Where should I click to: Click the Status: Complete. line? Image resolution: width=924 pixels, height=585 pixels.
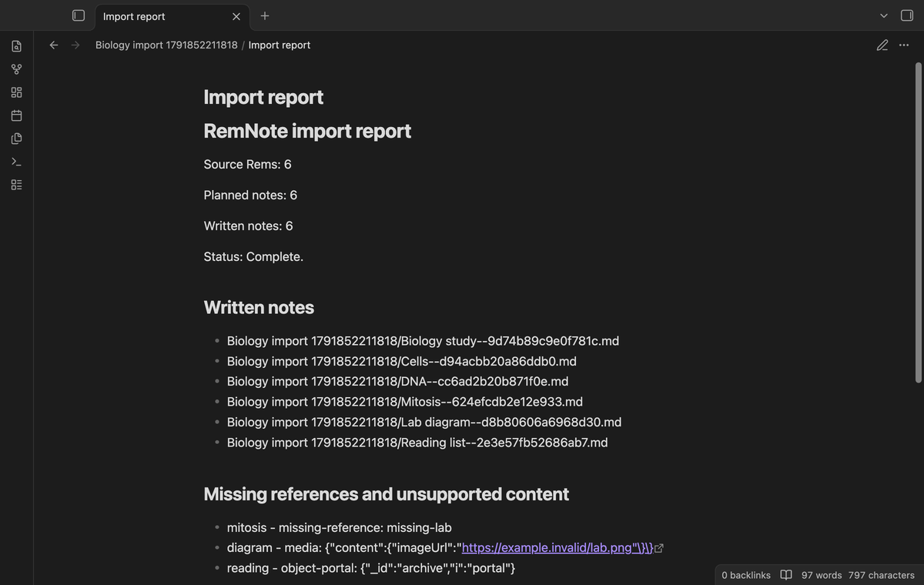[253, 257]
